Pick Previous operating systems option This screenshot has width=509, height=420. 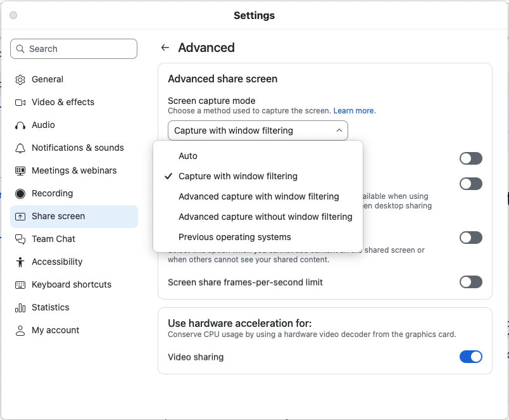click(235, 237)
